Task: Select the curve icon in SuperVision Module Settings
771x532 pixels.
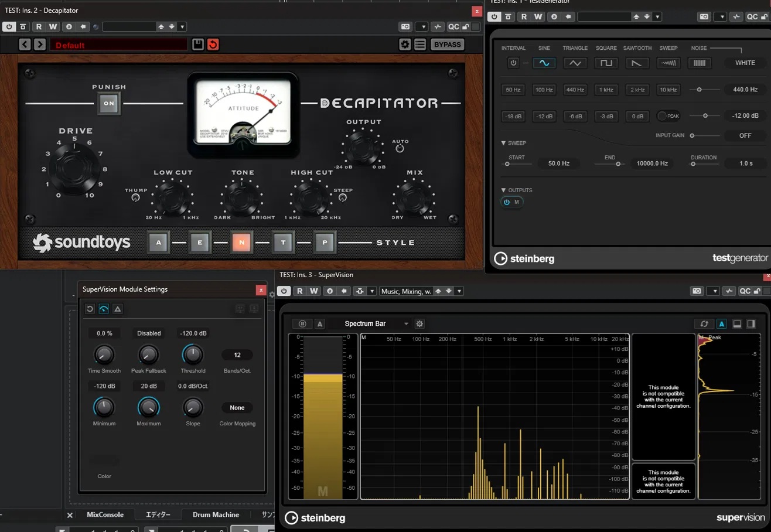Action: click(x=104, y=309)
